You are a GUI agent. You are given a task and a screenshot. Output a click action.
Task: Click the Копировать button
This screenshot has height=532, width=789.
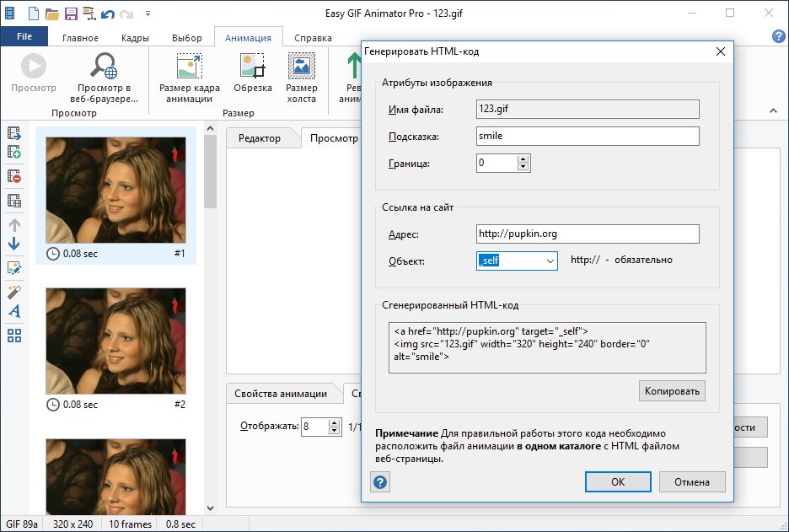coord(672,391)
